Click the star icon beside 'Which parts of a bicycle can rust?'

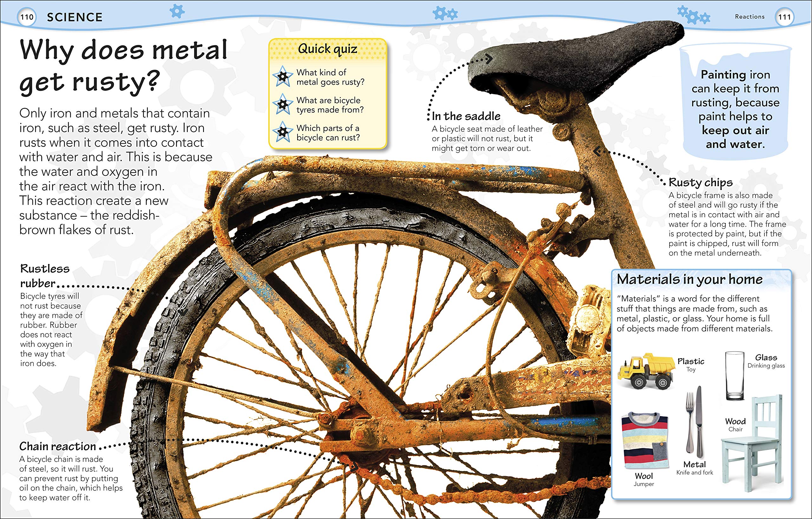(x=283, y=132)
